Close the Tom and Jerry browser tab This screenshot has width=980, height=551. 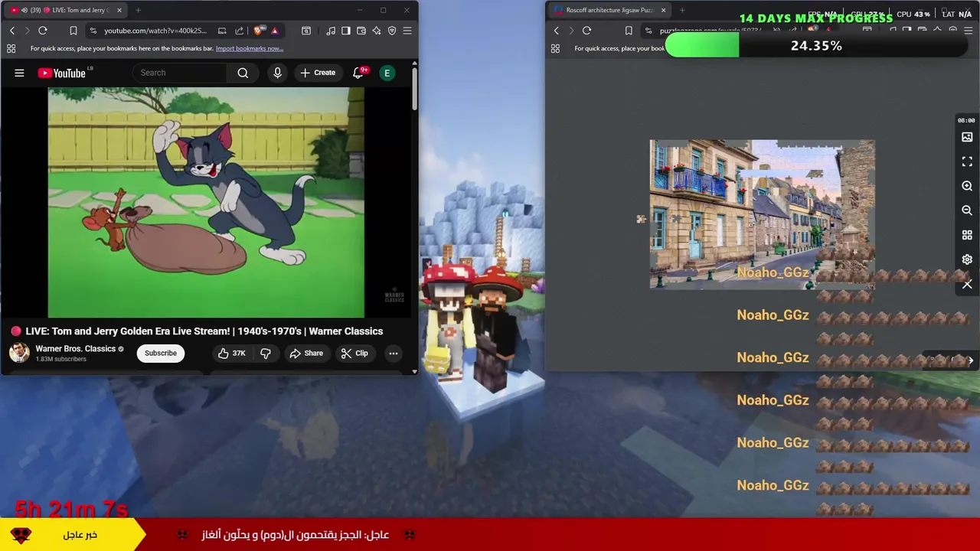coord(119,10)
